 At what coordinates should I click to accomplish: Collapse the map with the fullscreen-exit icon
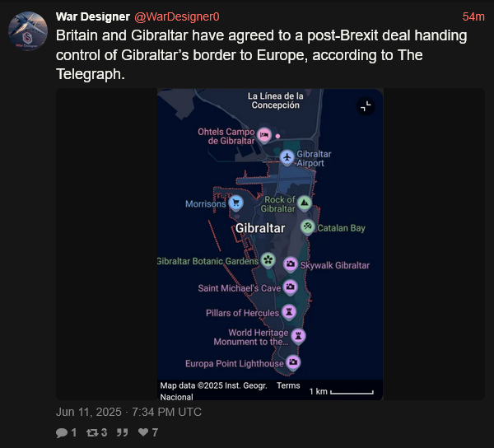366,106
